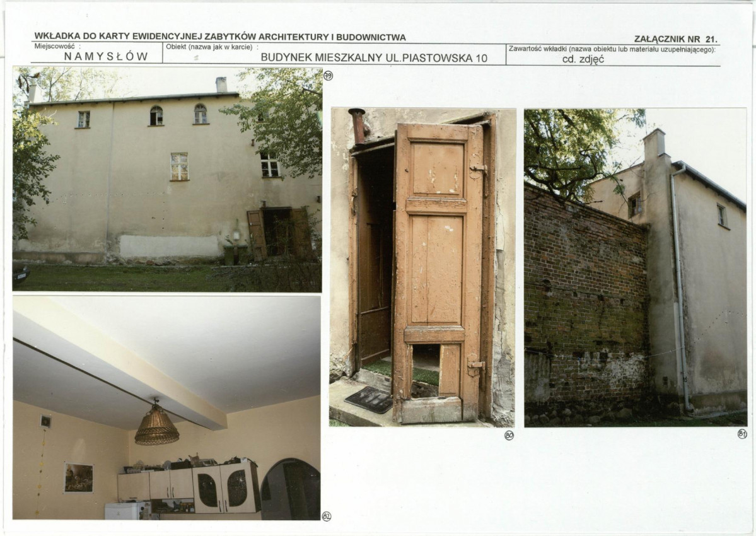Screen dimensions: 756x536
Task: Open the building rear facade photo
Action: [x=167, y=180]
